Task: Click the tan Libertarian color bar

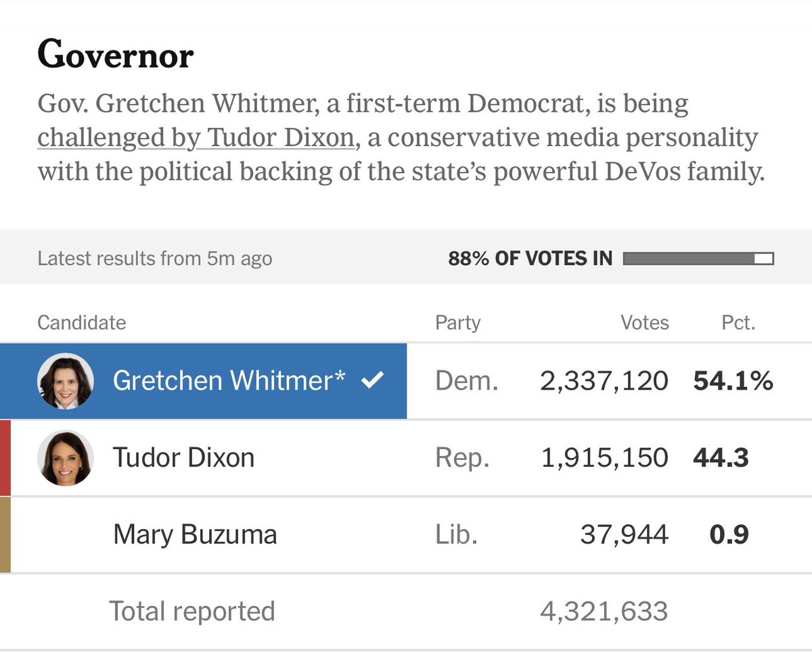Action: point(5,535)
